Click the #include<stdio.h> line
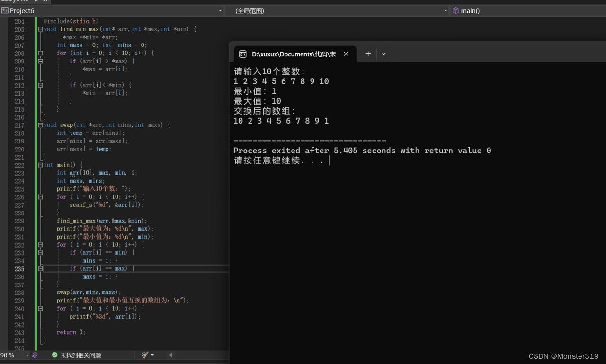 tap(71, 21)
